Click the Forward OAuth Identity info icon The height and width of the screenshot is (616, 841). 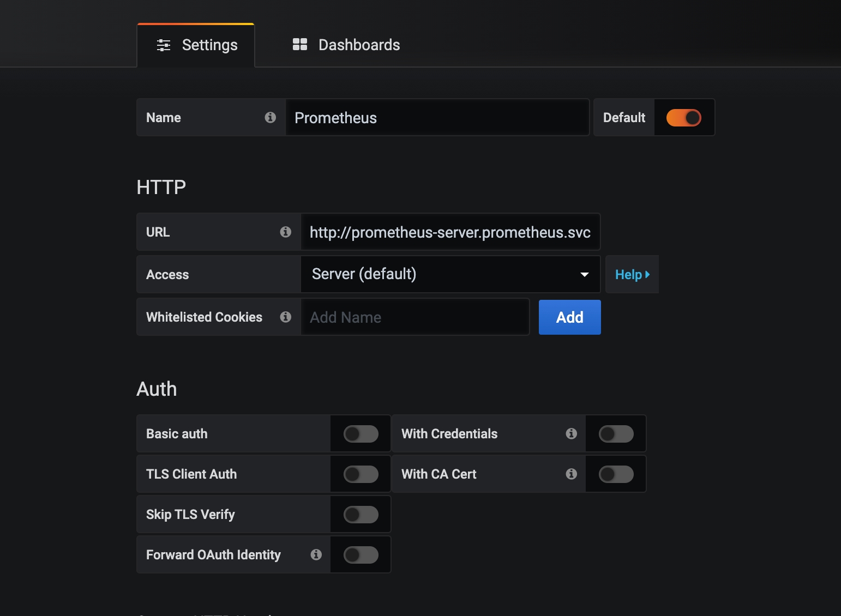point(316,554)
